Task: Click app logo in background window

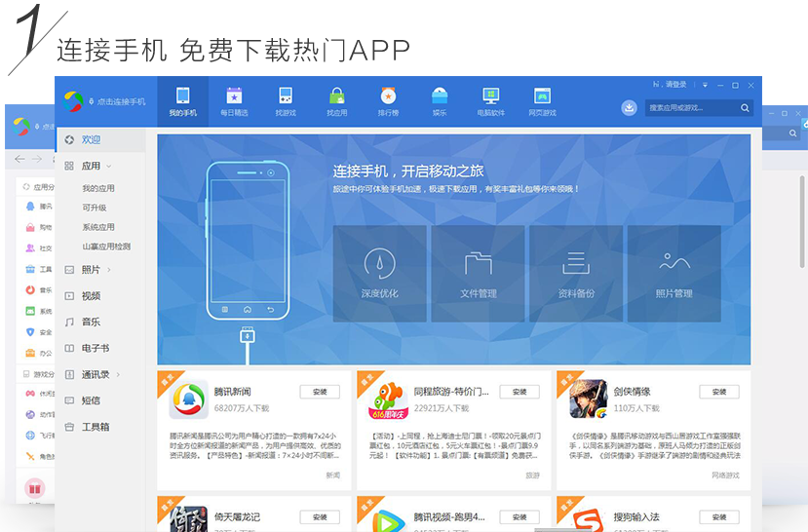Action: 21,126
